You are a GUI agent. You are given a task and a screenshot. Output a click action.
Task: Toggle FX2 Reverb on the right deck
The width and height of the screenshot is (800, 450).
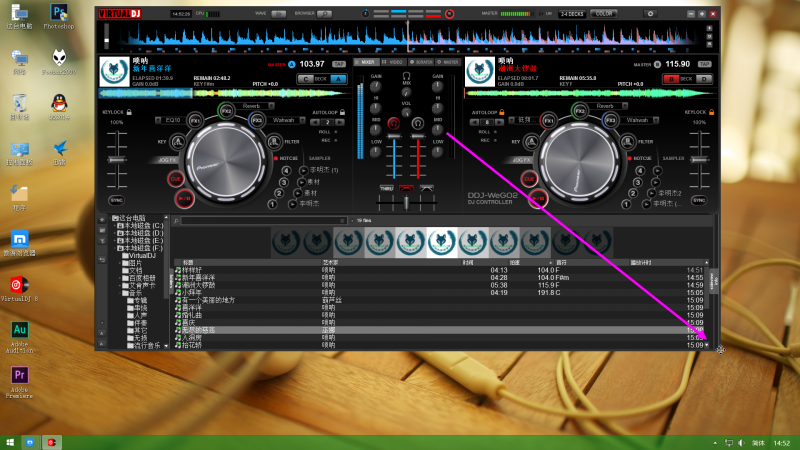(x=579, y=108)
